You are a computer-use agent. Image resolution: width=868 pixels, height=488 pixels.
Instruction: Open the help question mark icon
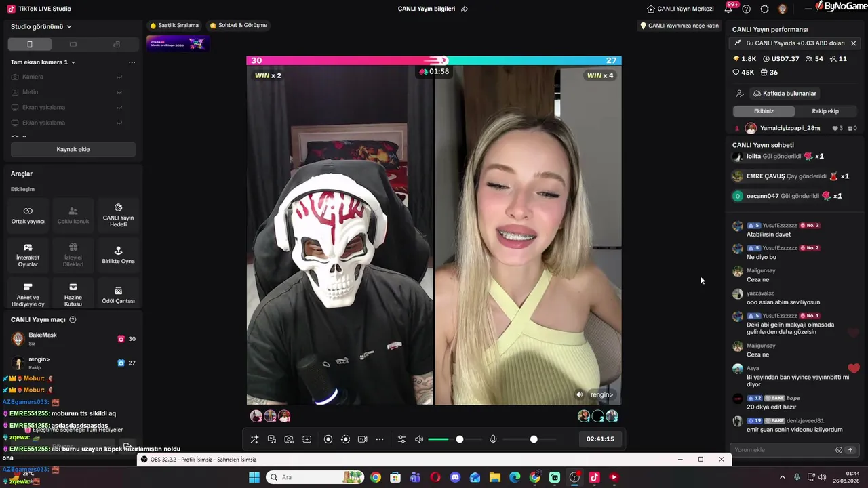(x=747, y=9)
